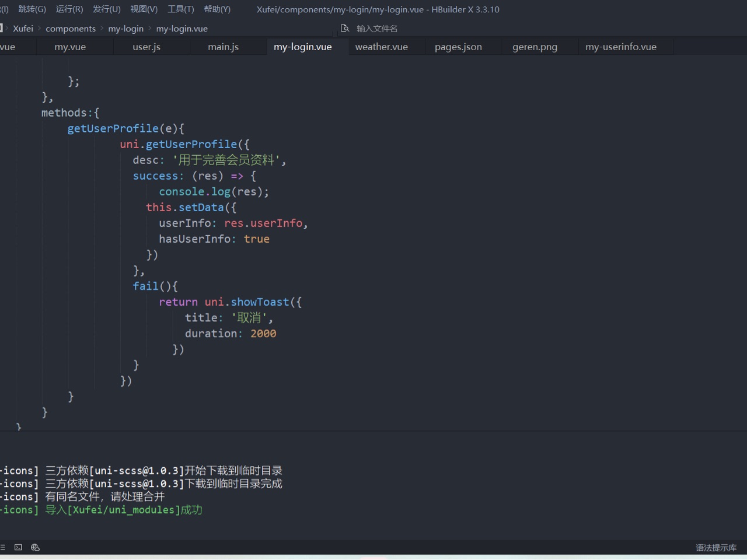Open the 跳转(G) menu
Viewport: 747px width, 560px height.
[32, 9]
